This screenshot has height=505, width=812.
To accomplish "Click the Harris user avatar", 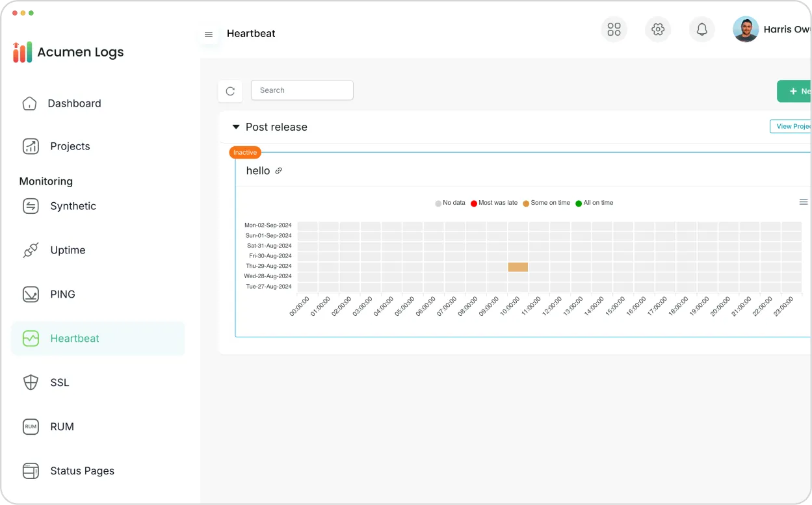I will point(746,29).
